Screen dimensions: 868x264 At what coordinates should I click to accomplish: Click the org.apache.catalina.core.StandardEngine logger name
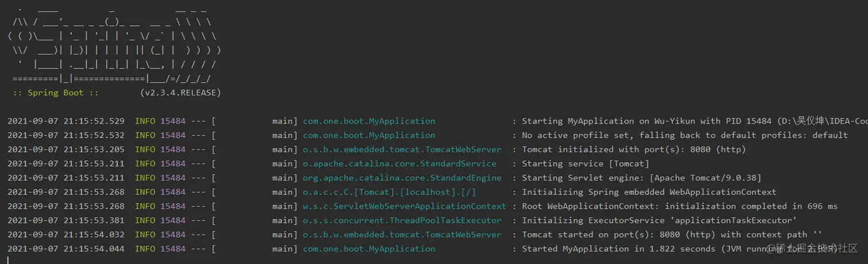[402, 178]
